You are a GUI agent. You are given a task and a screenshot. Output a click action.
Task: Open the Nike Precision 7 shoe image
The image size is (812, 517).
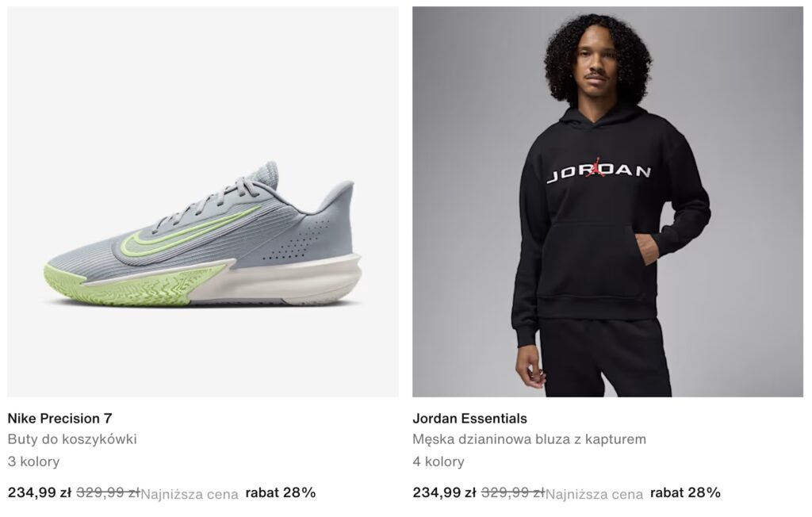click(203, 201)
